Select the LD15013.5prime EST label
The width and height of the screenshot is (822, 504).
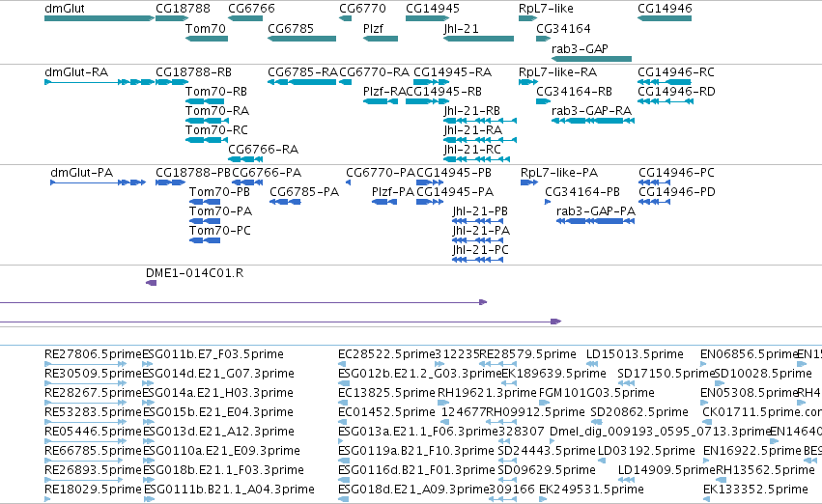[x=635, y=354]
